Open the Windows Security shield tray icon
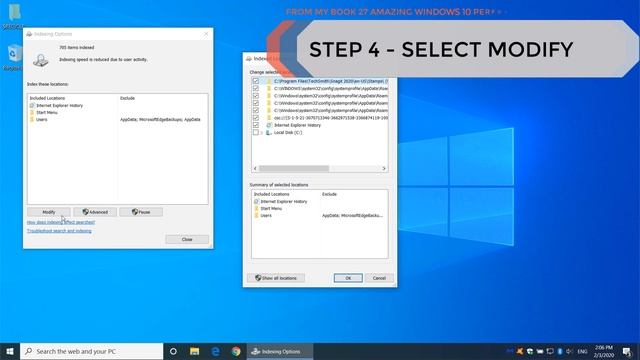 (x=530, y=351)
